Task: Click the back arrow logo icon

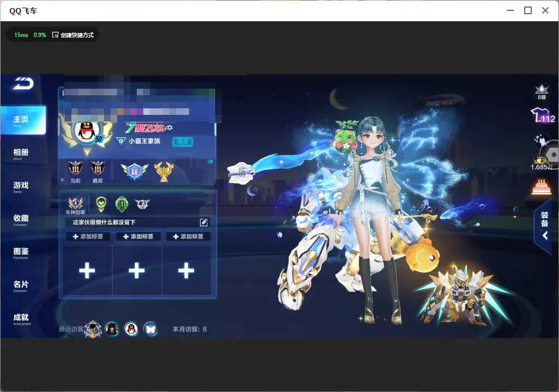Action: click(x=23, y=83)
